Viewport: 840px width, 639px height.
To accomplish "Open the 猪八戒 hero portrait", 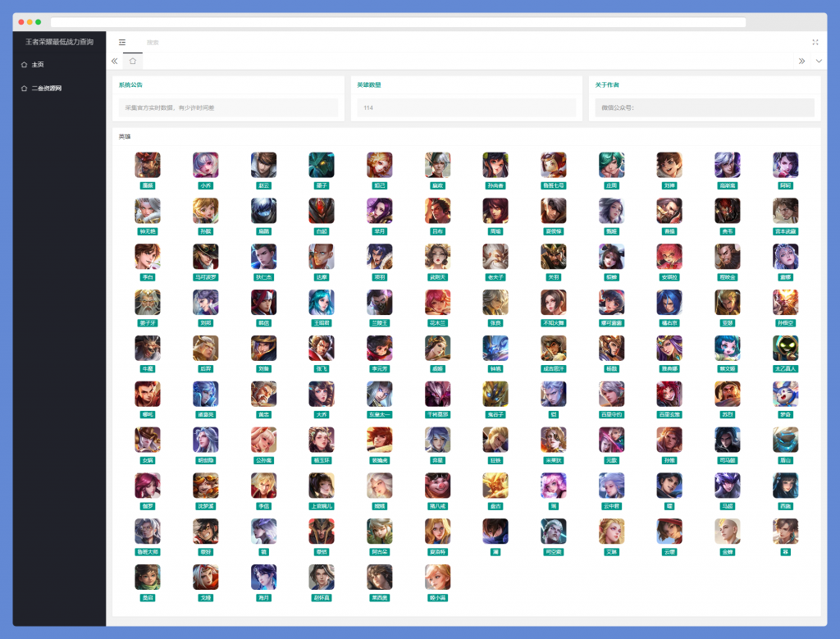I will point(438,486).
